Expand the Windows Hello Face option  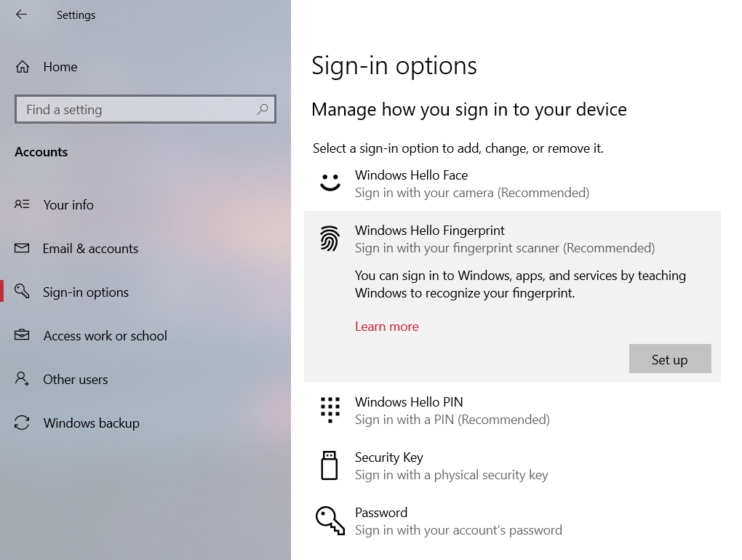pos(512,183)
